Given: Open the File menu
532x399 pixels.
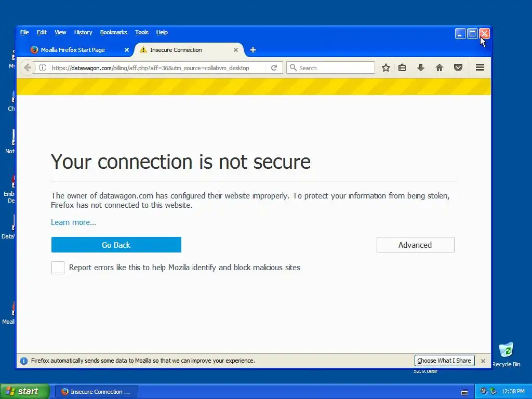Looking at the screenshot, I should (x=24, y=32).
